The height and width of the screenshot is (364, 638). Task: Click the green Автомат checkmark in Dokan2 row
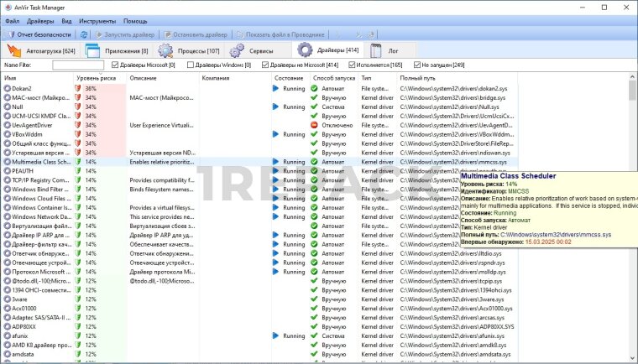314,88
